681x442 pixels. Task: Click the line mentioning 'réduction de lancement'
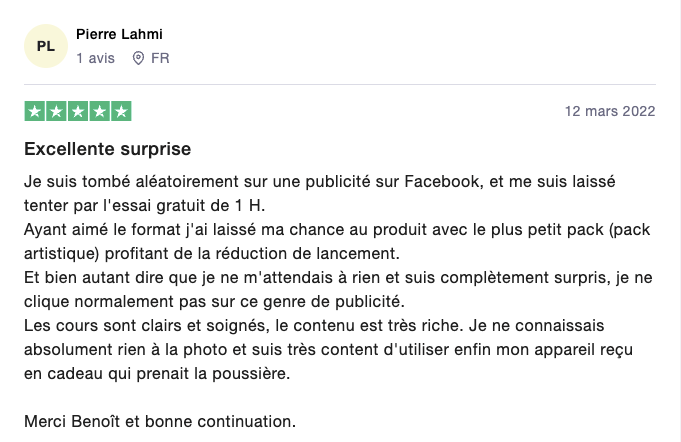[x=212, y=254]
